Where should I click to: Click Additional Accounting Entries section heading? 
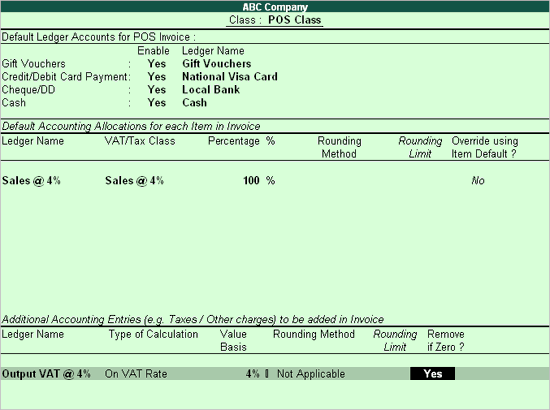coord(193,319)
